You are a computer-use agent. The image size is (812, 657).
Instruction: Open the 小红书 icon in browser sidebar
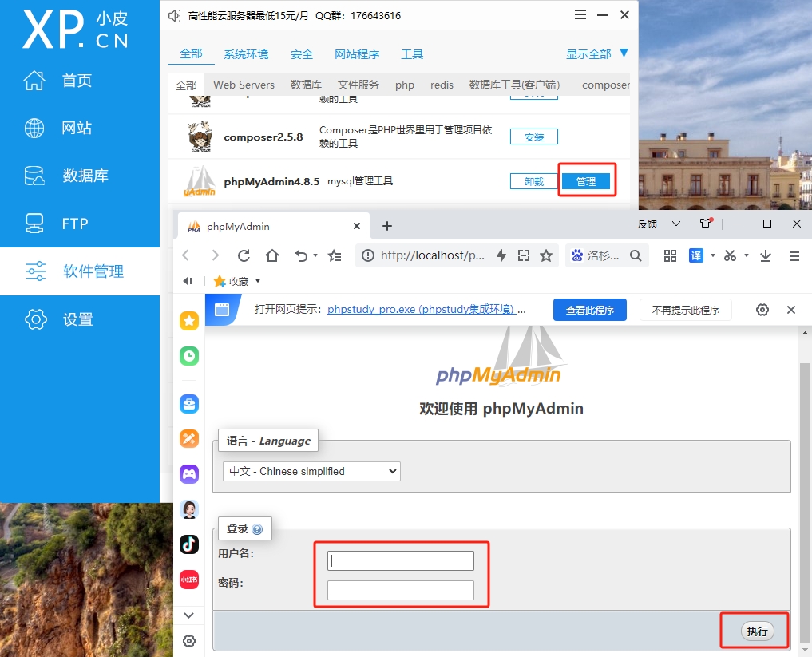(x=189, y=580)
